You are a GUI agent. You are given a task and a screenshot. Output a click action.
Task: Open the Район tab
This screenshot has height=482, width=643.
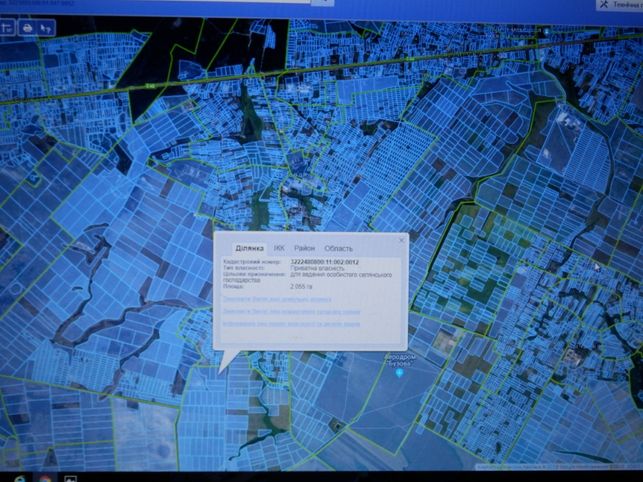[304, 248]
